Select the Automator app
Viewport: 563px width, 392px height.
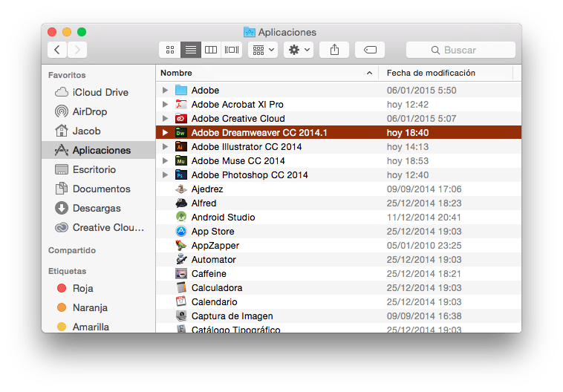[x=339, y=260]
